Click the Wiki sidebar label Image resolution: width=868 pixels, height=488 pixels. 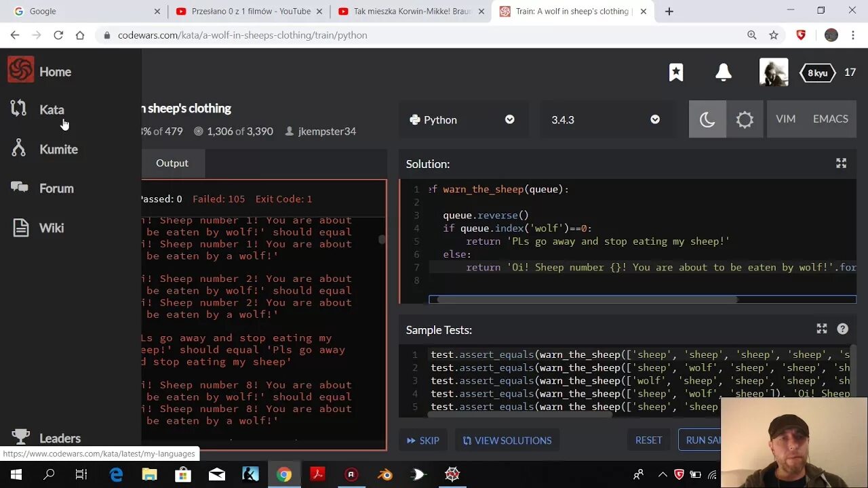pyautogui.click(x=52, y=228)
